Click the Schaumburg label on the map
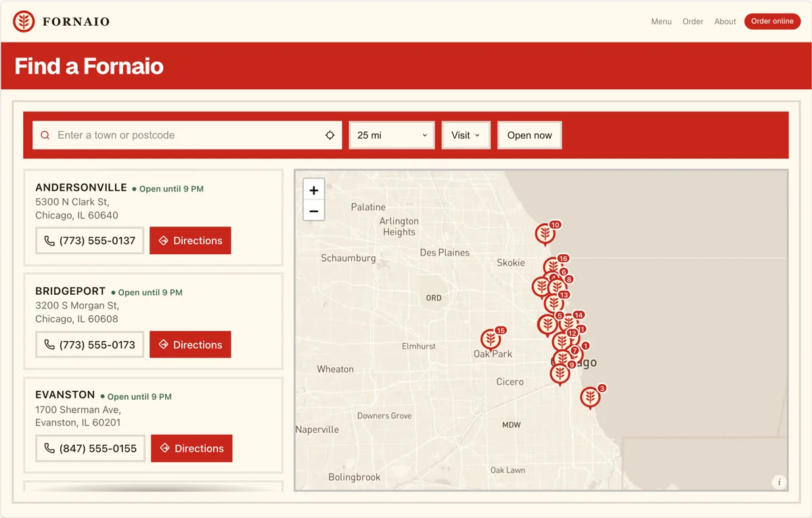Image resolution: width=812 pixels, height=518 pixels. 348,258
